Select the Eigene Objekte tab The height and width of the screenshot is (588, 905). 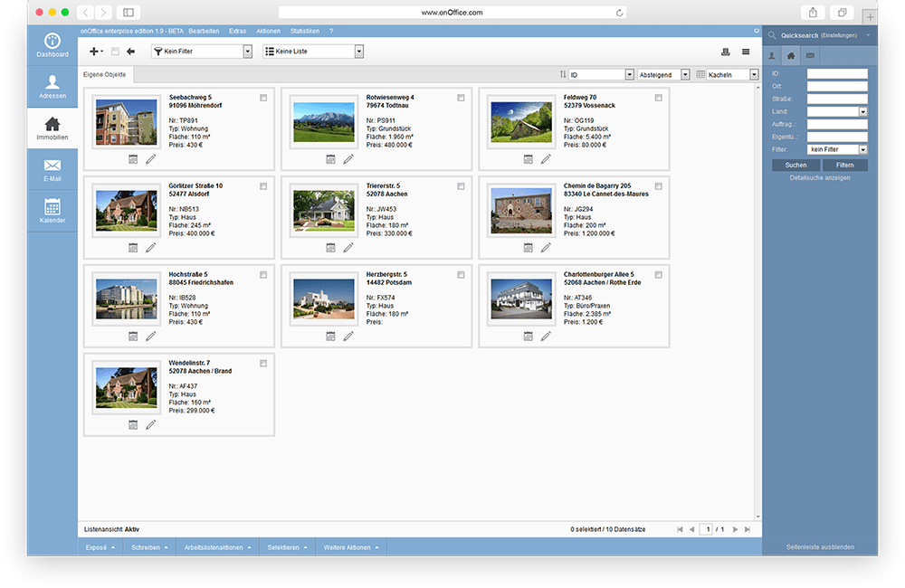[105, 74]
